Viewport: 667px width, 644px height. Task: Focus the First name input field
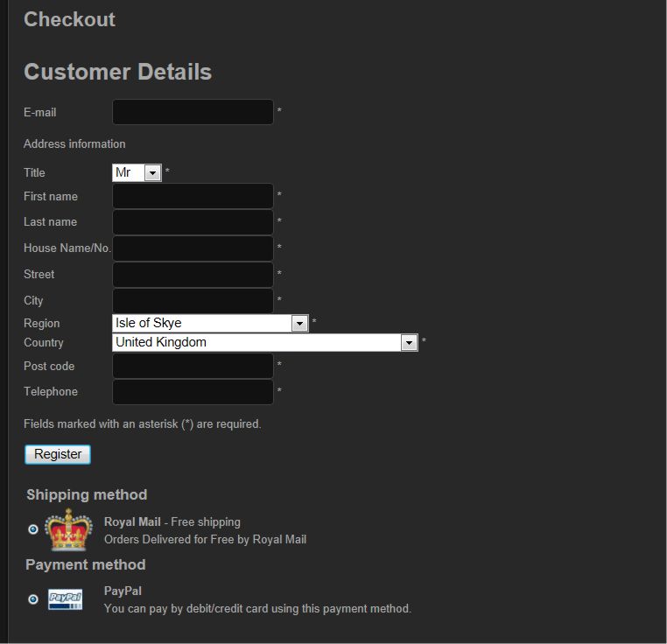[193, 196]
